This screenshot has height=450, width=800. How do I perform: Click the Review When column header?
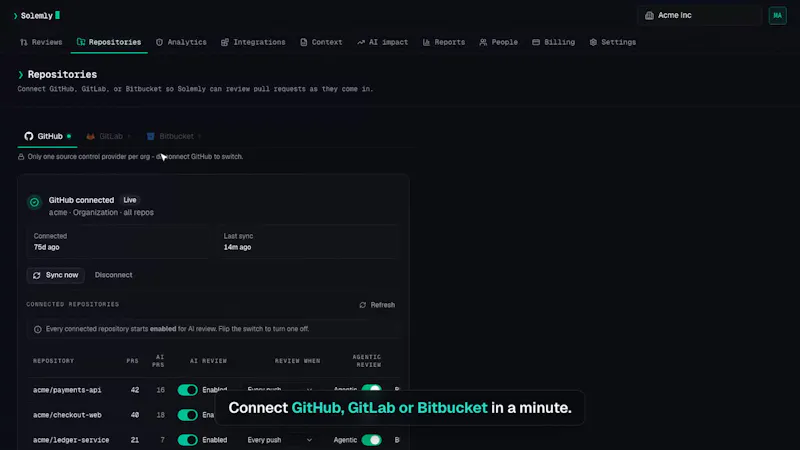pos(297,361)
